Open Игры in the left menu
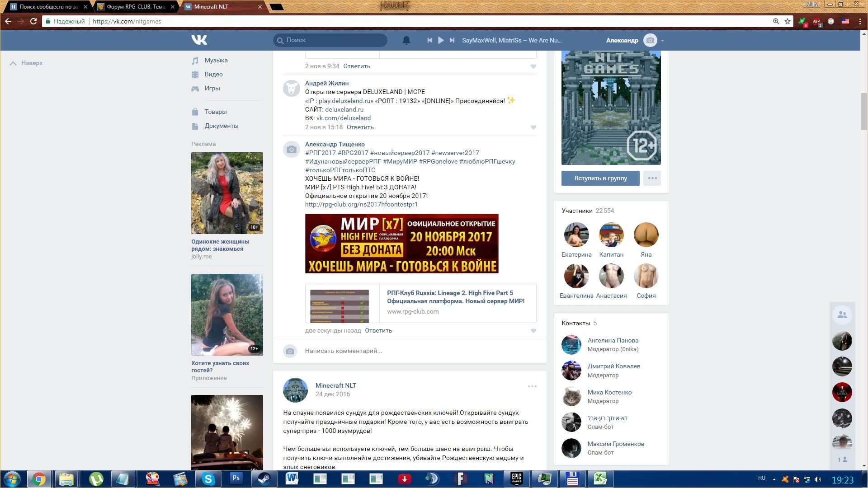The width and height of the screenshot is (868, 488). pos(212,89)
